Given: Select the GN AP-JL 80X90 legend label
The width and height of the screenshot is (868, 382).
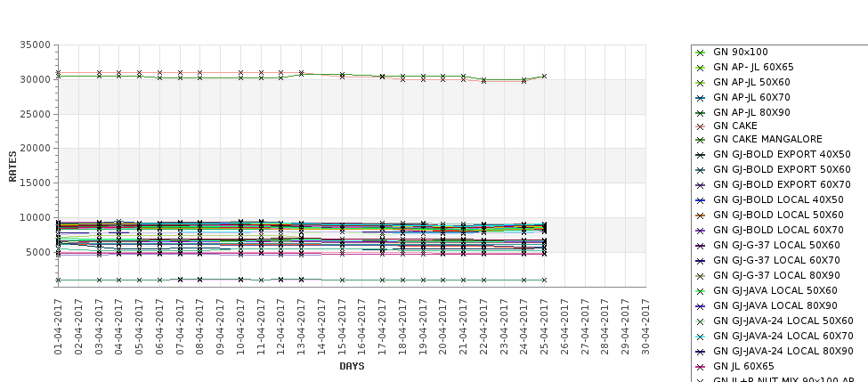Looking at the screenshot, I should pyautogui.click(x=751, y=112).
